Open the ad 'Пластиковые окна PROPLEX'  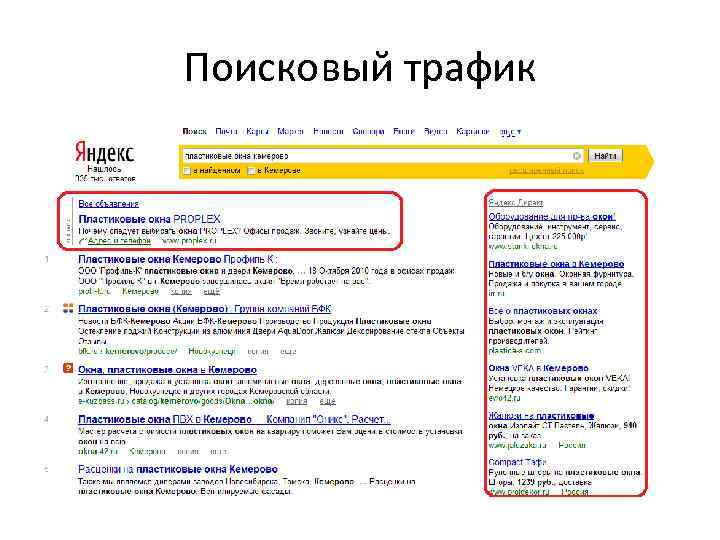coord(149,219)
